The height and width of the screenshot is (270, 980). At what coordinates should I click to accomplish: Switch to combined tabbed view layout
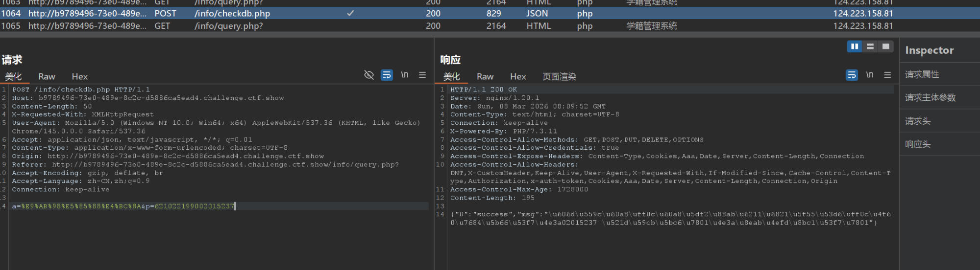coord(885,46)
